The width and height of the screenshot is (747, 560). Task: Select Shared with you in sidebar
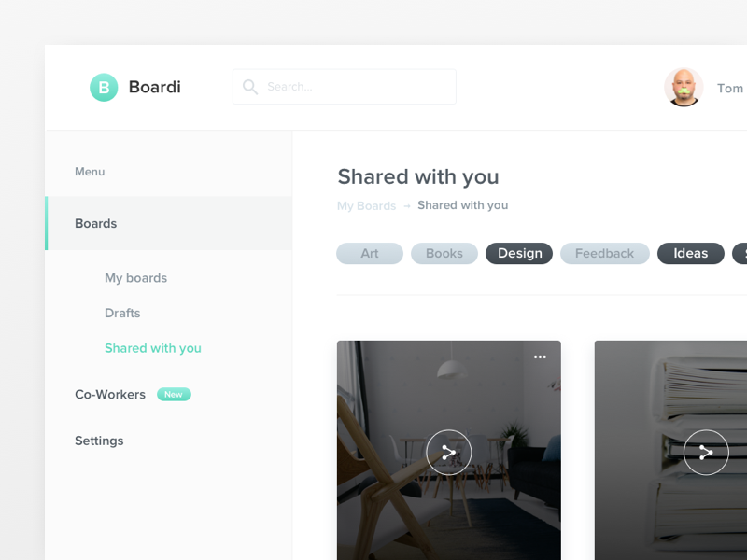tap(153, 348)
